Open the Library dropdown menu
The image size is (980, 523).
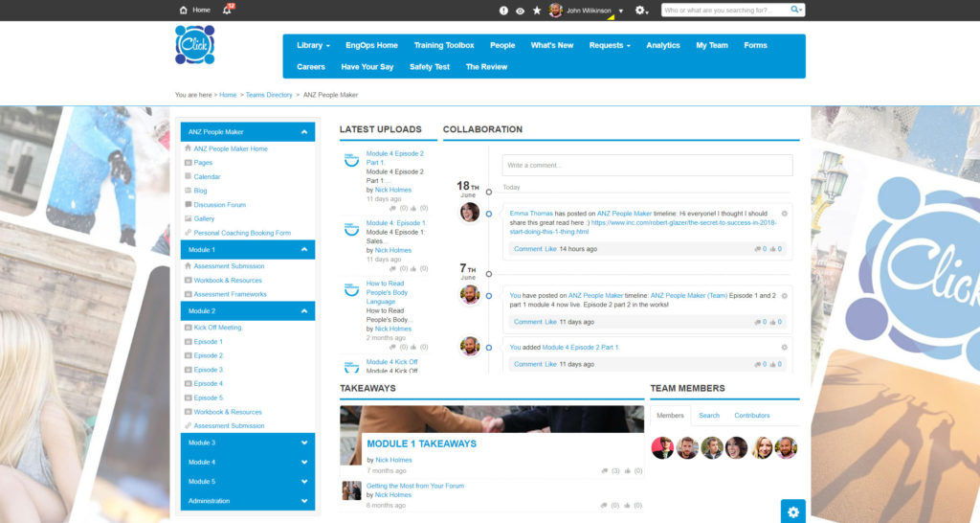pyautogui.click(x=313, y=45)
